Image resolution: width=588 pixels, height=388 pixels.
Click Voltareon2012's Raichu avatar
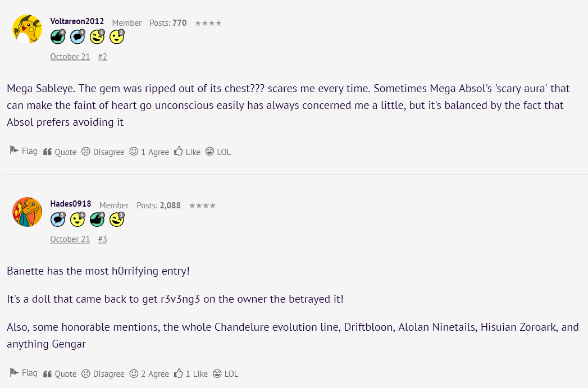(x=27, y=29)
